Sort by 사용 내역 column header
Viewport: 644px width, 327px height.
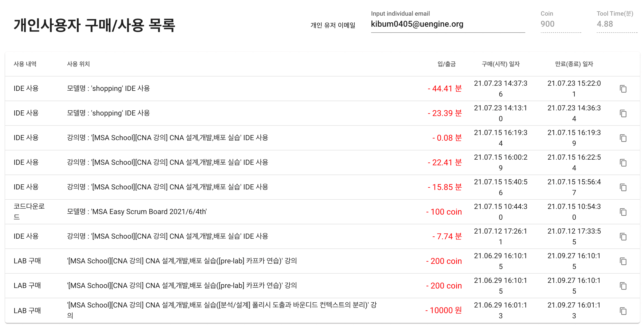(25, 64)
